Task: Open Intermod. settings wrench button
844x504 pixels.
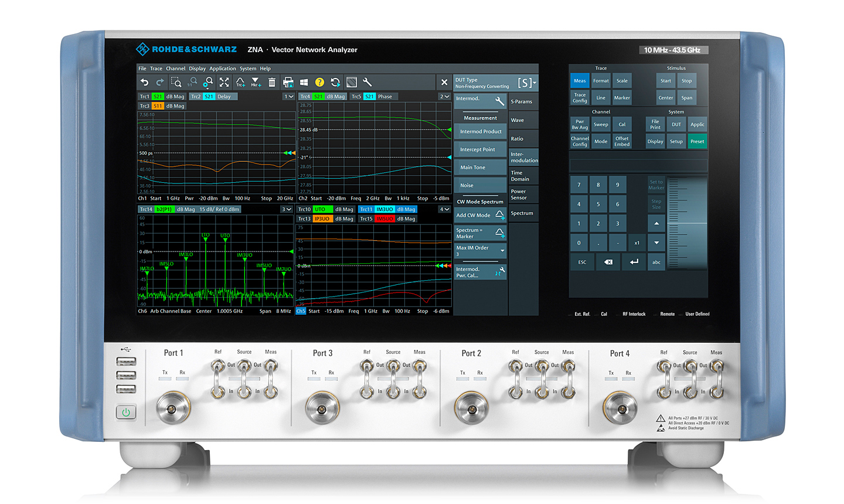Action: pos(480,101)
